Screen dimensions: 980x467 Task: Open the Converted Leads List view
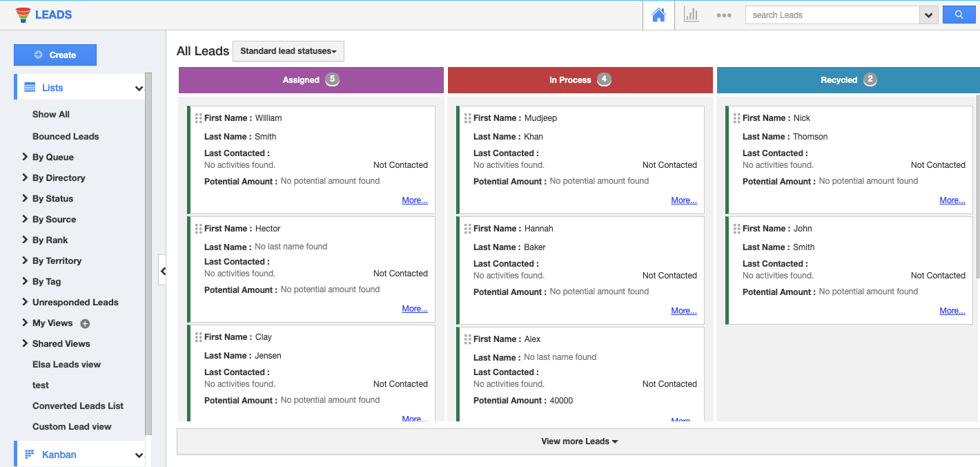pyautogui.click(x=78, y=406)
